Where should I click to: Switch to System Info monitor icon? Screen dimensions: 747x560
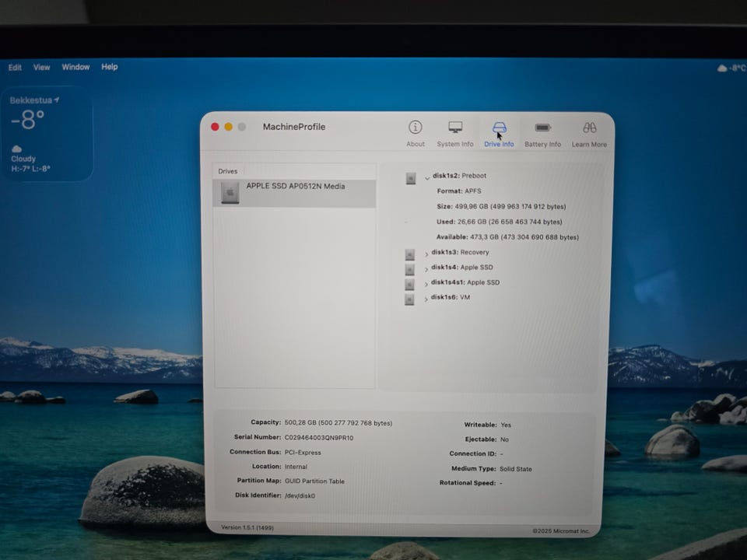coord(455,128)
